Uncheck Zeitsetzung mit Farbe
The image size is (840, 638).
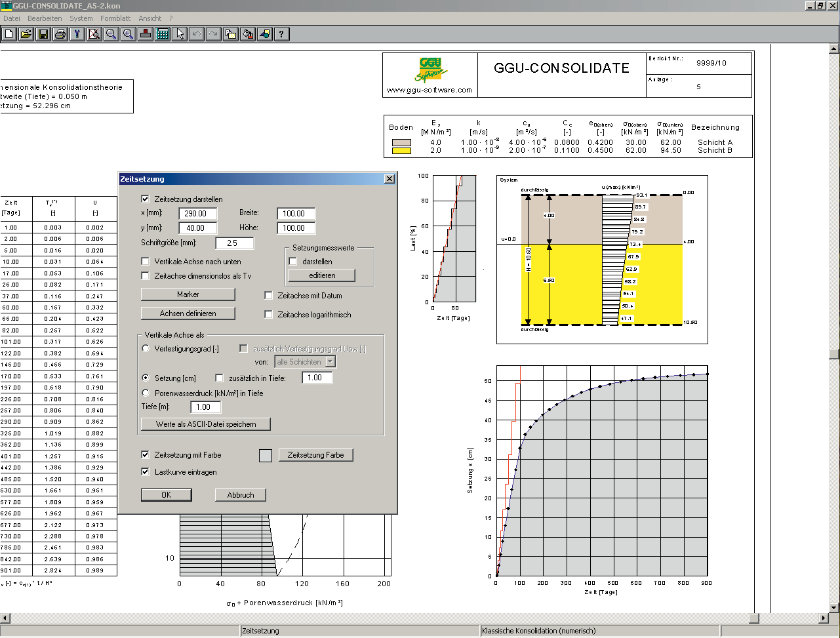pos(146,454)
